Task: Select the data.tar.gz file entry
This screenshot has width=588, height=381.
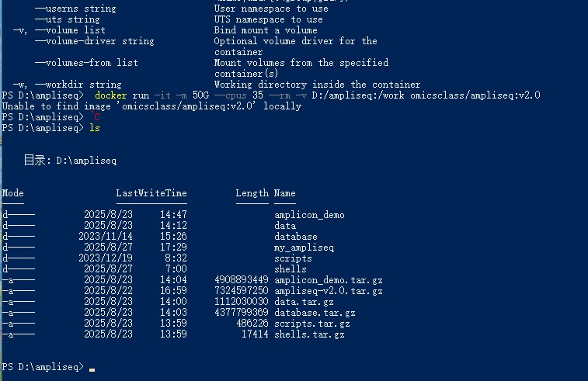Action: (304, 302)
